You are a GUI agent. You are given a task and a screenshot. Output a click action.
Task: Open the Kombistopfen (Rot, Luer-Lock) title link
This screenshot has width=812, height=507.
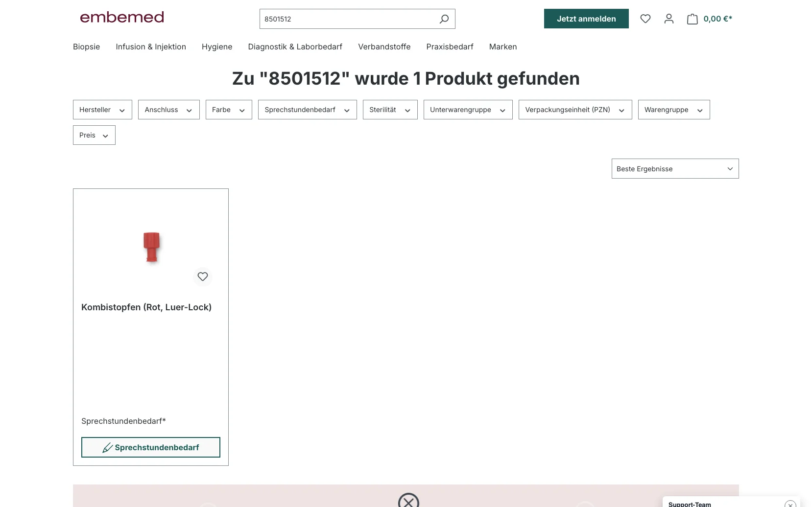[x=146, y=307]
